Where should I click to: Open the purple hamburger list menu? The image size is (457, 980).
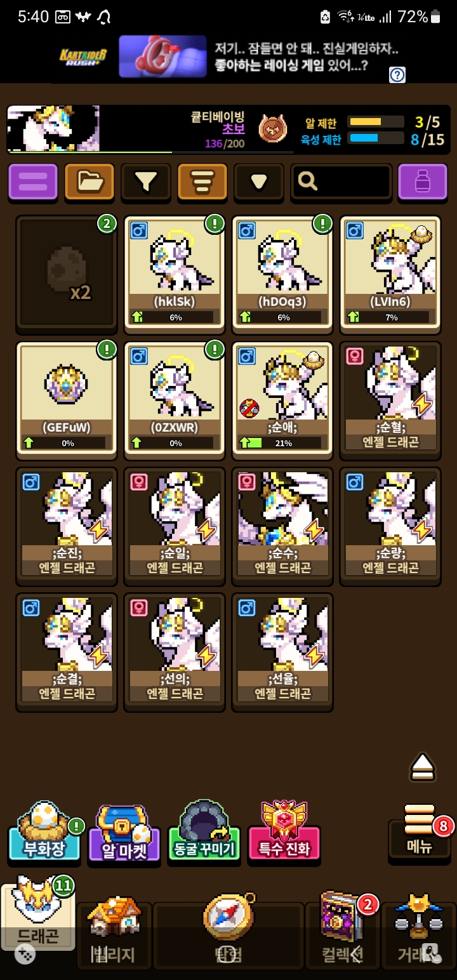33,182
